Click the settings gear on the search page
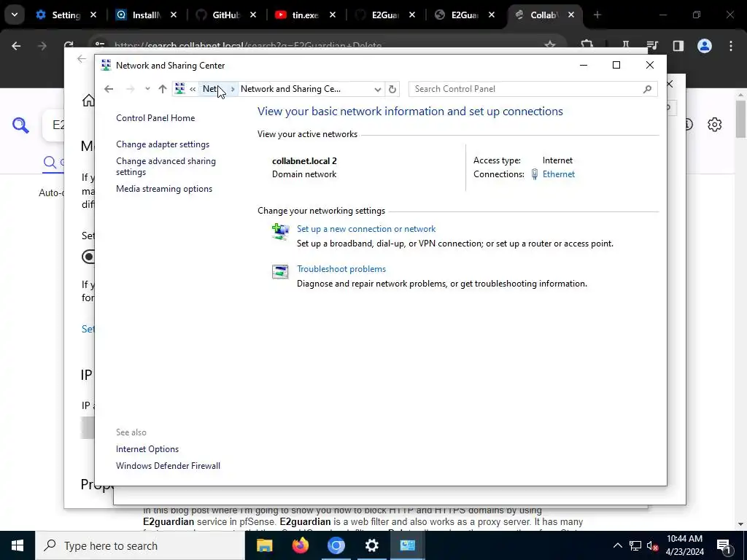This screenshot has width=747, height=560. click(714, 125)
